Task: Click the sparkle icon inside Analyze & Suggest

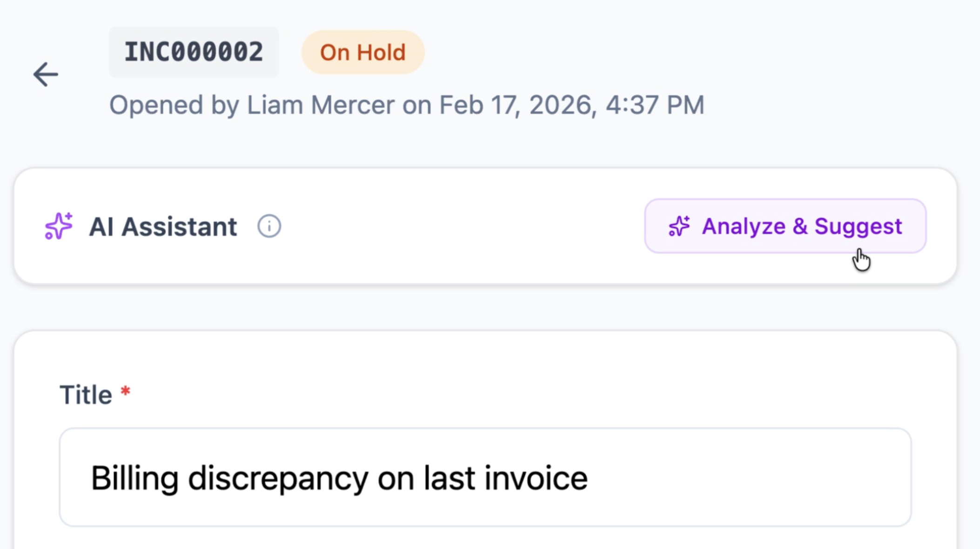Action: click(679, 227)
